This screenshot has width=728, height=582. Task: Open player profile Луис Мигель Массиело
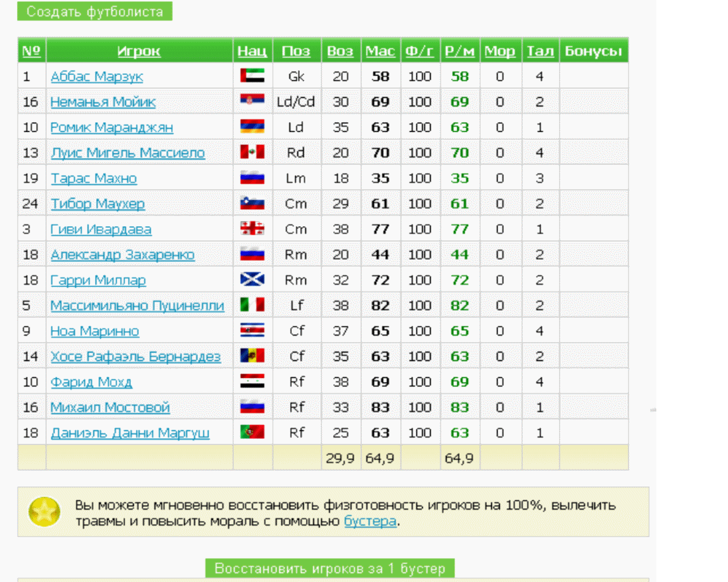[127, 153]
